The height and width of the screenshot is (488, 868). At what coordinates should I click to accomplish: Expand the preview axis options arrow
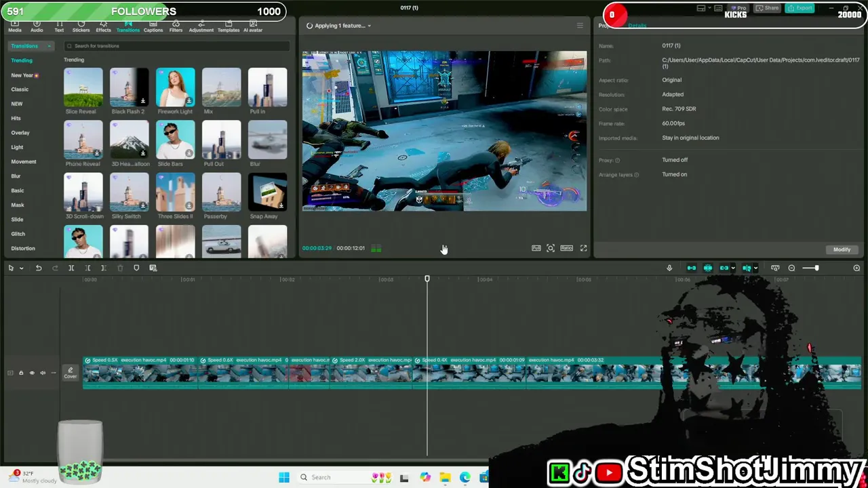[x=755, y=268]
